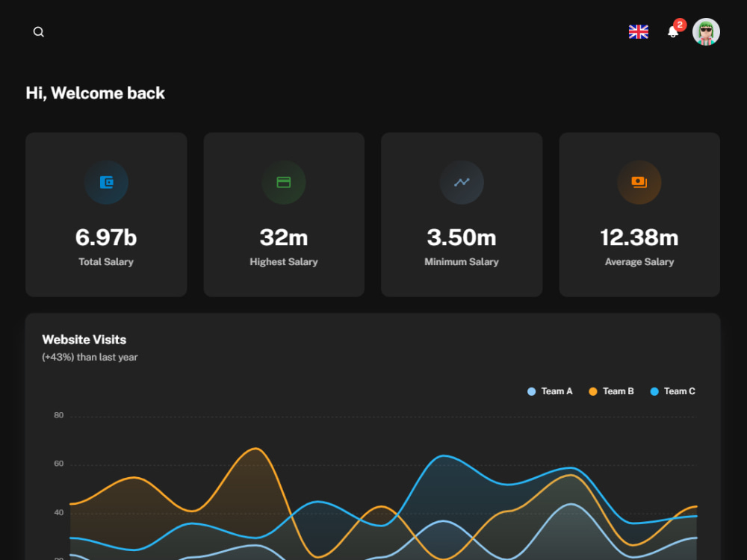Click the 60 y-axis label
The height and width of the screenshot is (560, 747).
[x=58, y=464]
